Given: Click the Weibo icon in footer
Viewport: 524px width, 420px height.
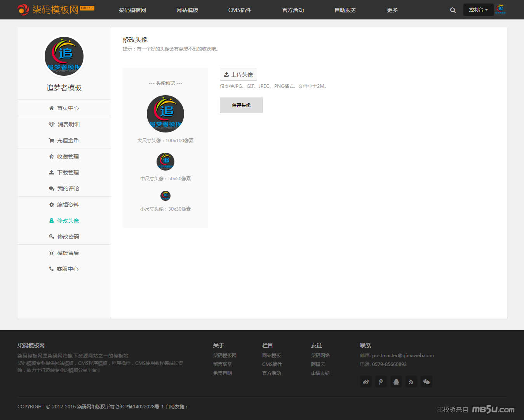Looking at the screenshot, I should click(x=366, y=382).
